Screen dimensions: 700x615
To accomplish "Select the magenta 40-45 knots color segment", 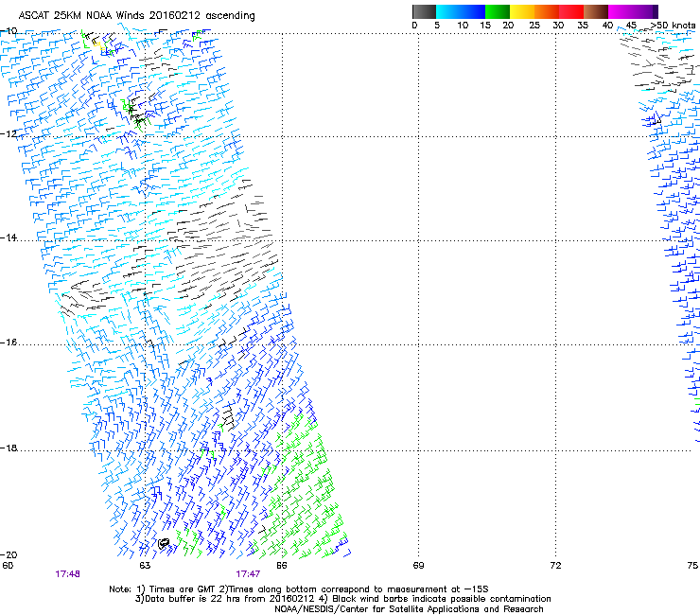I will [621, 11].
